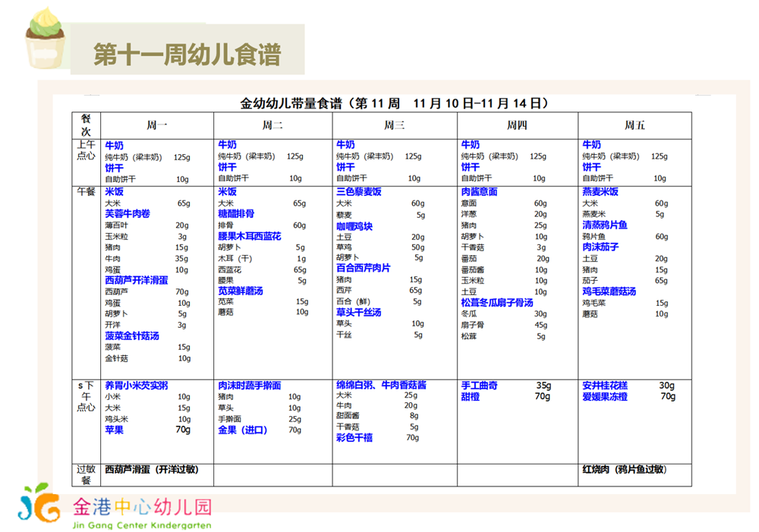Select the 周二 column header
The height and width of the screenshot is (532, 759).
tap(272, 125)
